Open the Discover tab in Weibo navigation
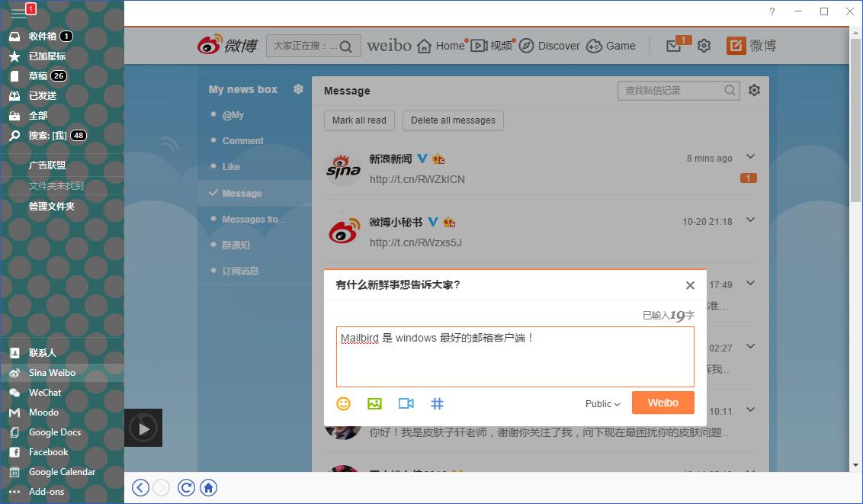863x504 pixels. coord(550,46)
